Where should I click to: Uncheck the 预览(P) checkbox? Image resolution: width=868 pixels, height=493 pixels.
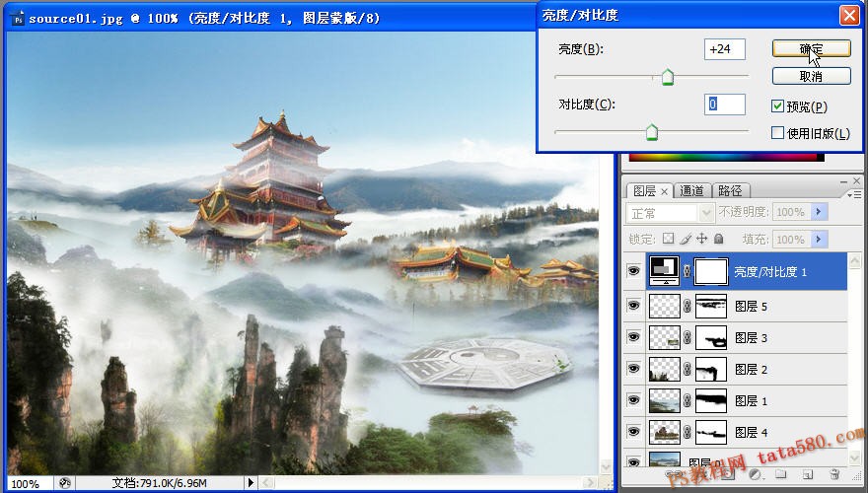point(778,106)
